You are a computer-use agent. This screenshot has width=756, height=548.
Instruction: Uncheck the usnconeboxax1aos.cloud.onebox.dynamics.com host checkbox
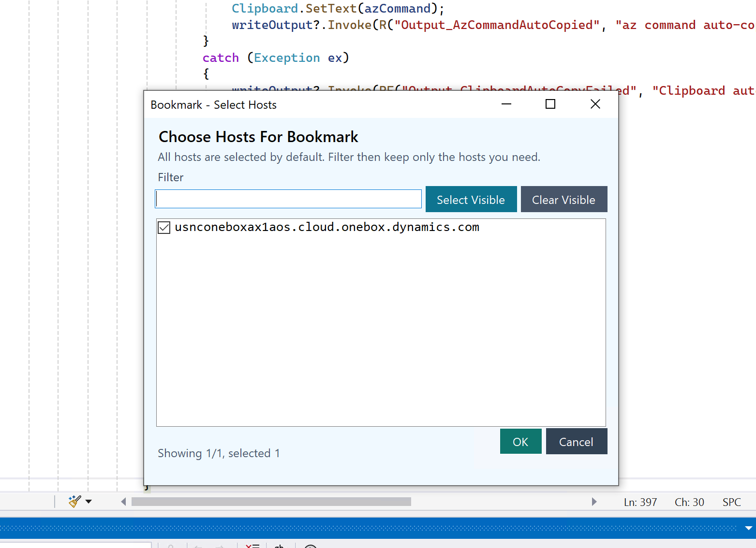coord(164,228)
